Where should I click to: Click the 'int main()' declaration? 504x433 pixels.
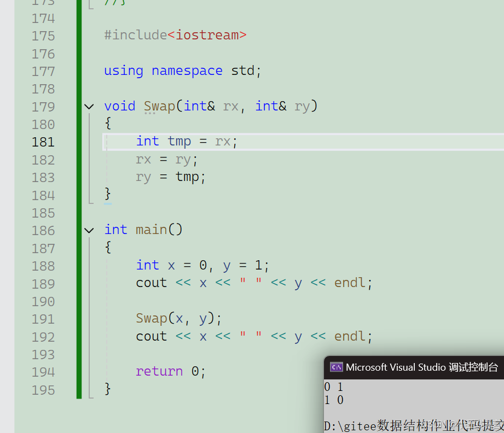click(143, 230)
